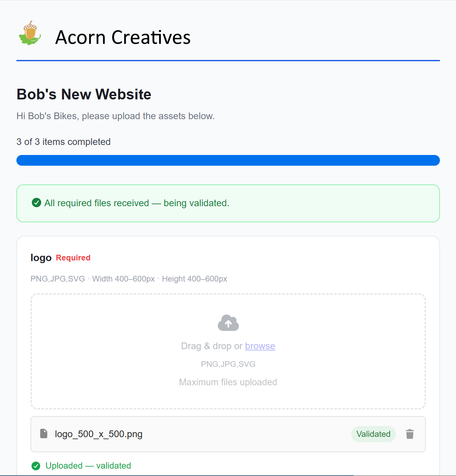This screenshot has height=476, width=456.
Task: Click the Bob's New Website heading
Action: 84,94
